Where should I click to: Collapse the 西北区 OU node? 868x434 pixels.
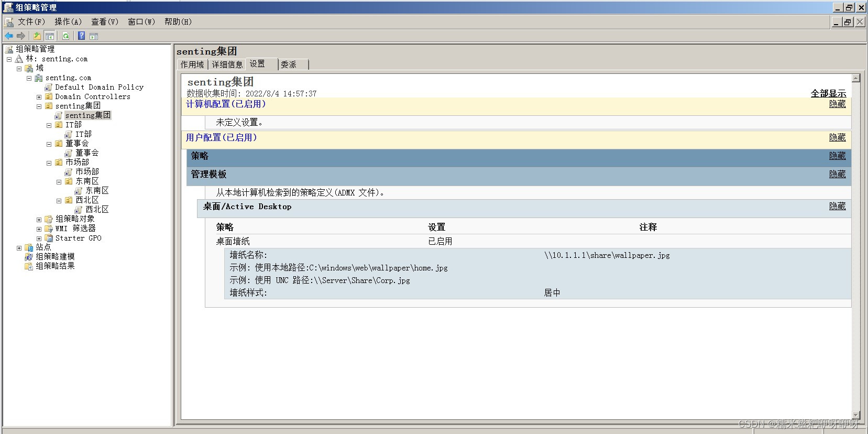pyautogui.click(x=59, y=201)
